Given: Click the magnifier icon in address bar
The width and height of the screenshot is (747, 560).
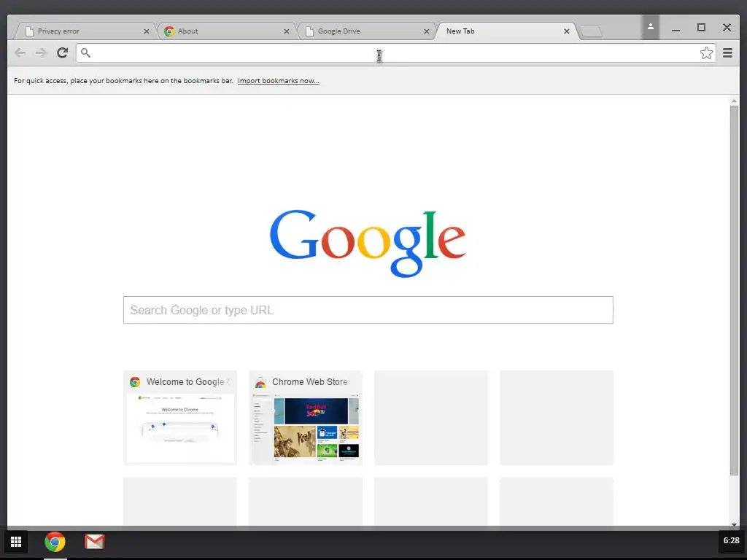Looking at the screenshot, I should coord(85,52).
